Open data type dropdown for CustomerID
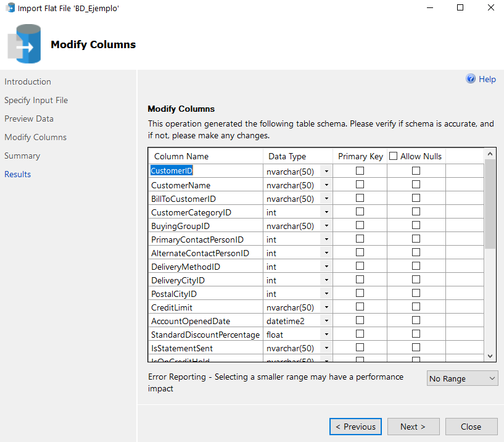This screenshot has width=504, height=442. coord(326,171)
